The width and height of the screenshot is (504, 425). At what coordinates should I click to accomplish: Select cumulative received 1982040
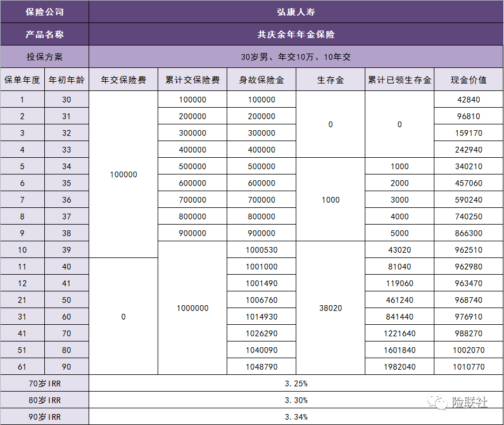coord(399,367)
